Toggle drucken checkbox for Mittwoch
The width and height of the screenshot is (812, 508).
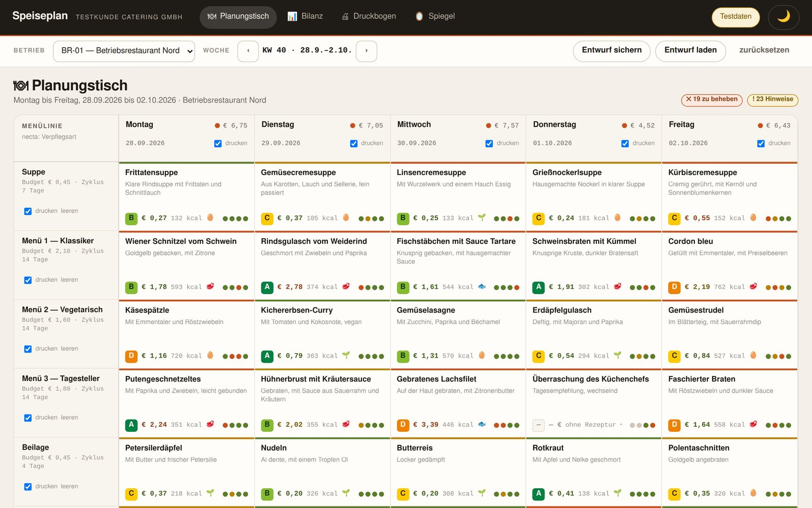coord(489,144)
